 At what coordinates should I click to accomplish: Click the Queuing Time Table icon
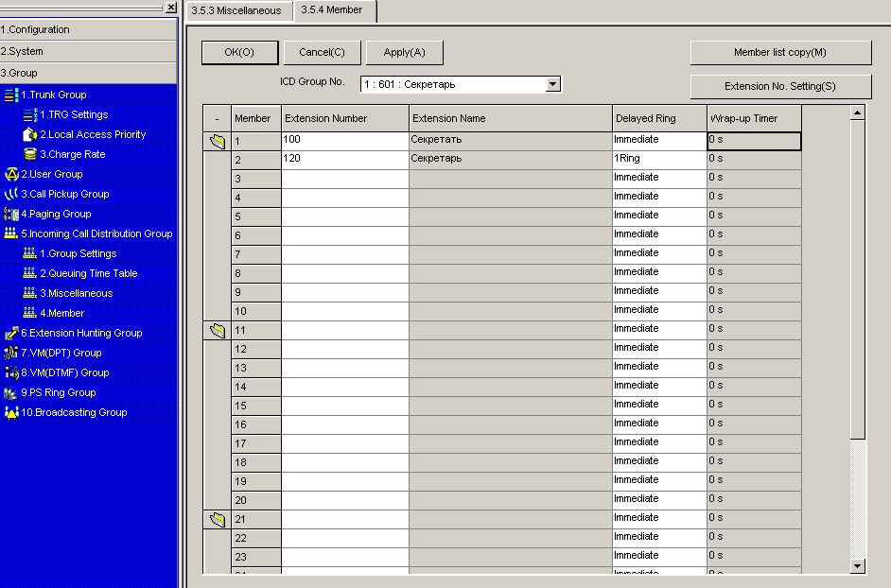30,273
